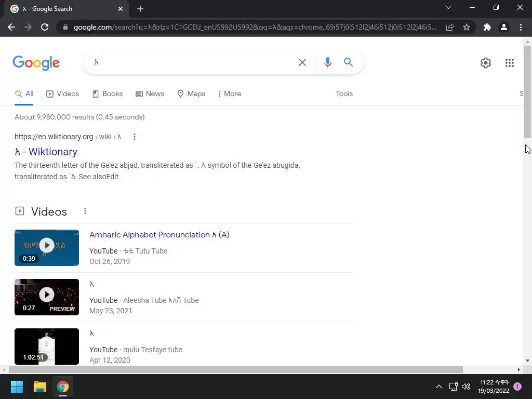Viewport: 532px width, 399px height.
Task: Open the Chrome three-dot menu
Action: [521, 27]
